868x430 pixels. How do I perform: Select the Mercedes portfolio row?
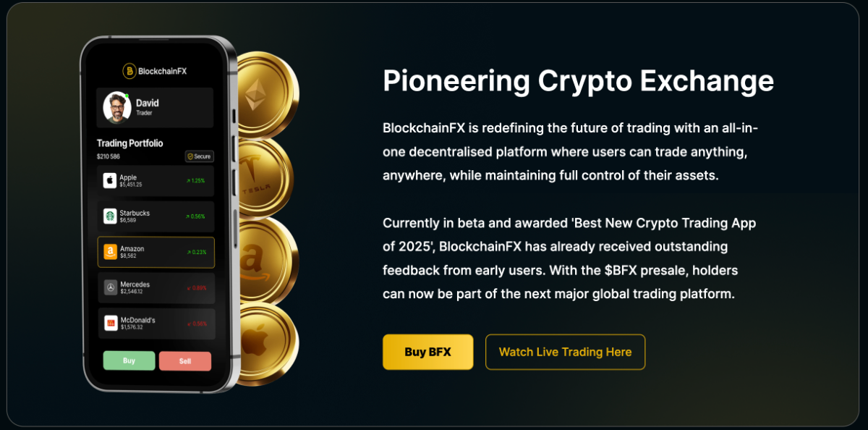click(156, 287)
